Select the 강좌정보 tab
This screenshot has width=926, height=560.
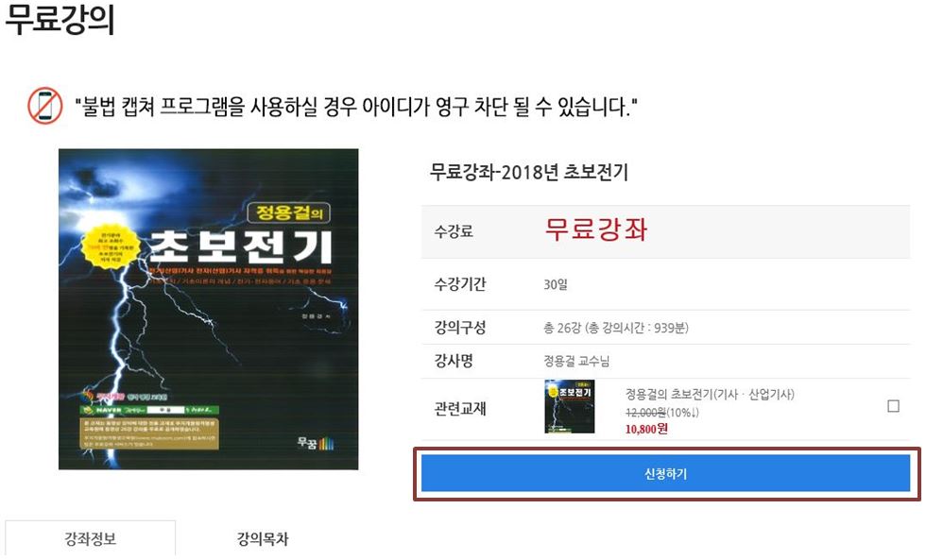(x=91, y=539)
